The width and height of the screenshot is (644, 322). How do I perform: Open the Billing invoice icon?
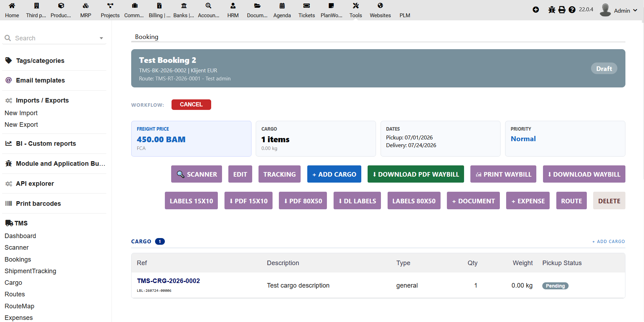tap(159, 6)
